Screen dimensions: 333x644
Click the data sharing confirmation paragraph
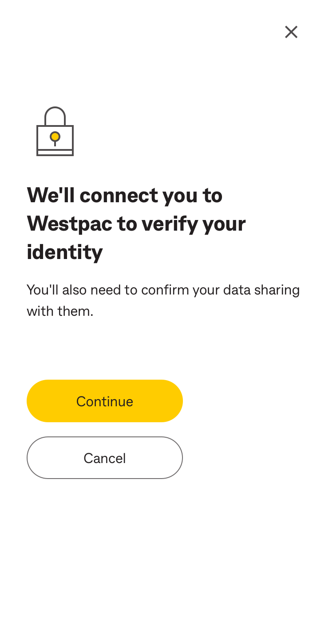tap(163, 300)
